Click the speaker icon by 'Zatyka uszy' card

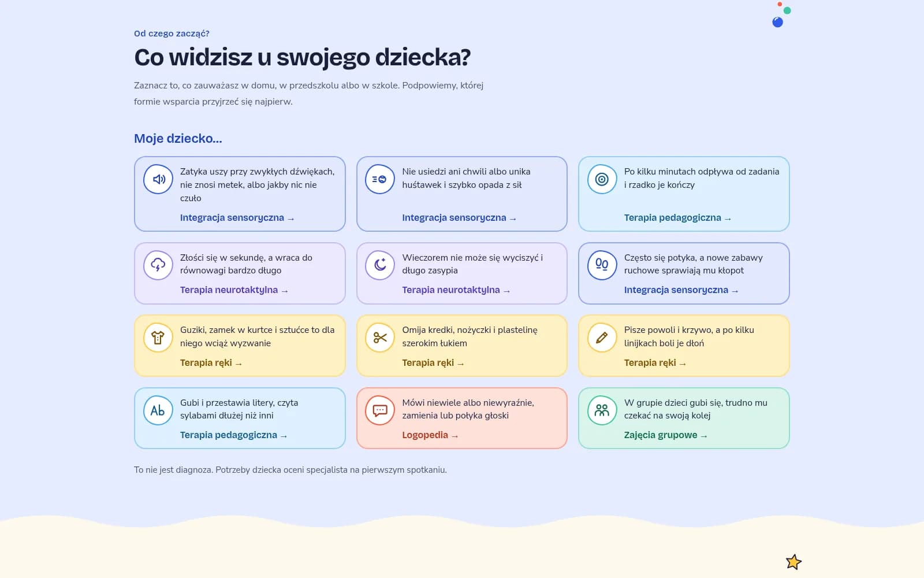tap(158, 179)
